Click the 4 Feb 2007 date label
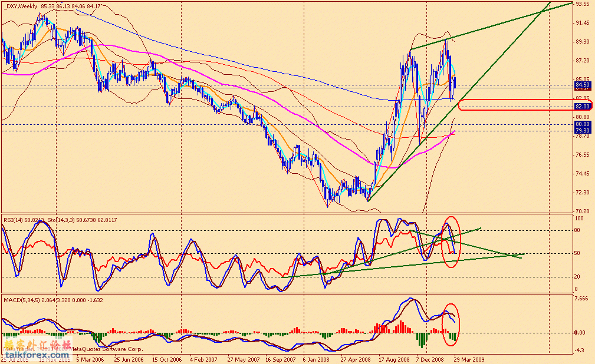Screen dimensions: 595x364 tap(203, 359)
